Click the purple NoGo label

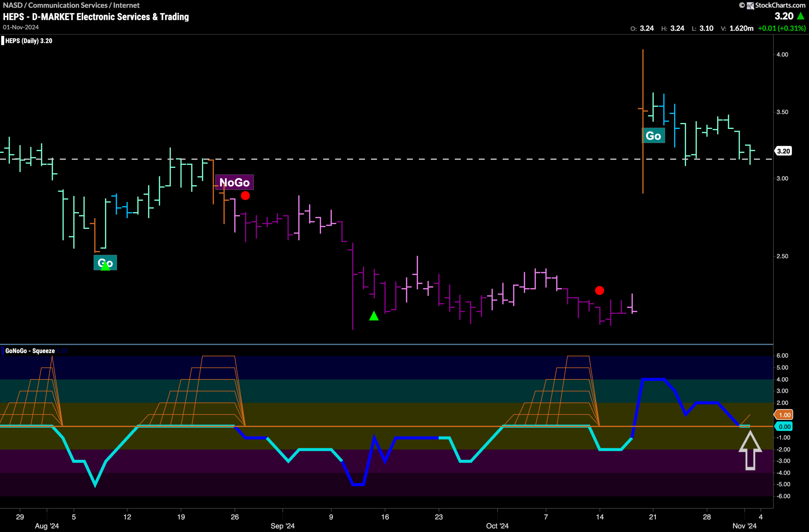(x=234, y=182)
